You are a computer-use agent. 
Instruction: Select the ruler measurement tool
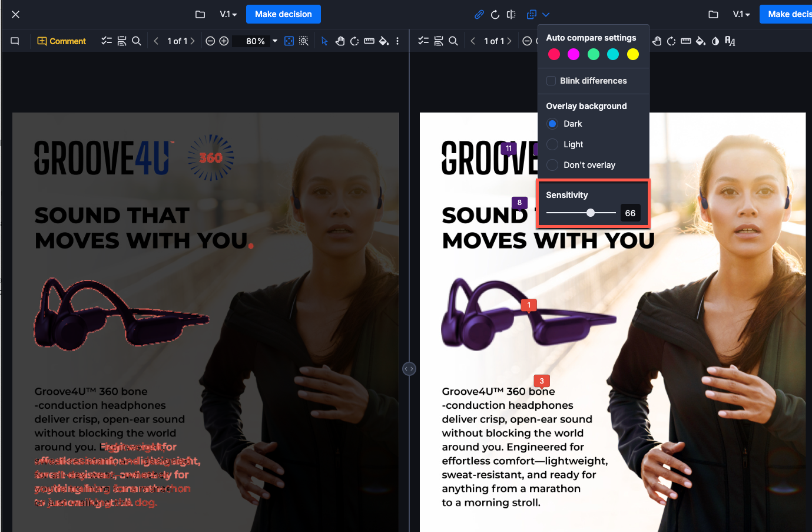[x=369, y=41]
